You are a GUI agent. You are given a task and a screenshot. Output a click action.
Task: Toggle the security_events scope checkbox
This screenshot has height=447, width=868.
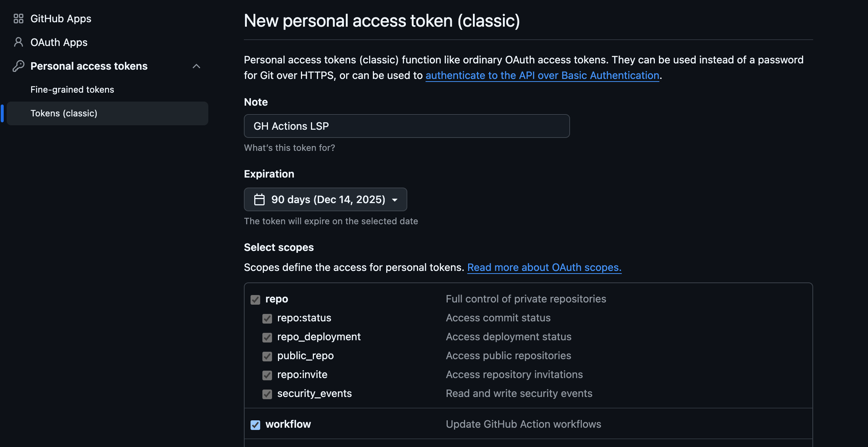pyautogui.click(x=267, y=394)
